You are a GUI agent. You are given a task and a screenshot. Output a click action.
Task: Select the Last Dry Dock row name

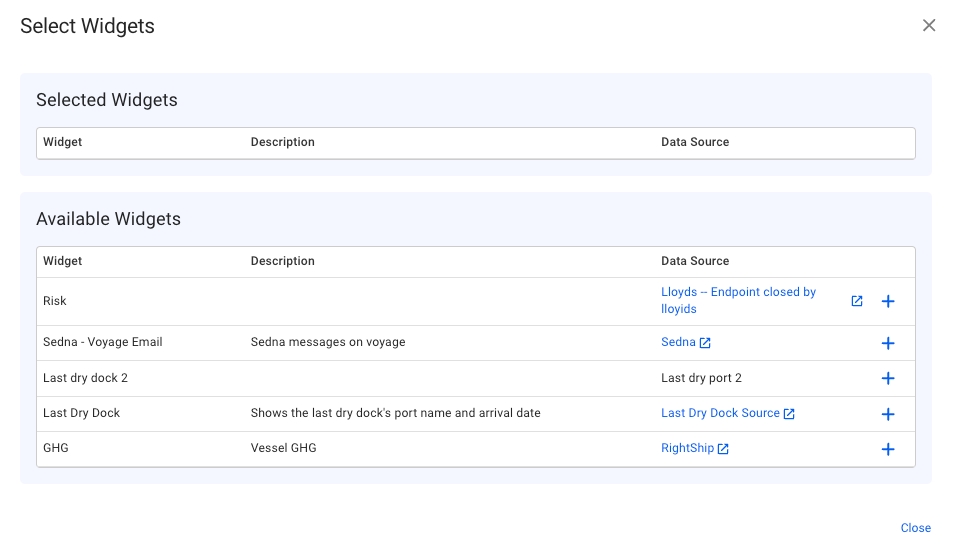pyautogui.click(x=81, y=413)
